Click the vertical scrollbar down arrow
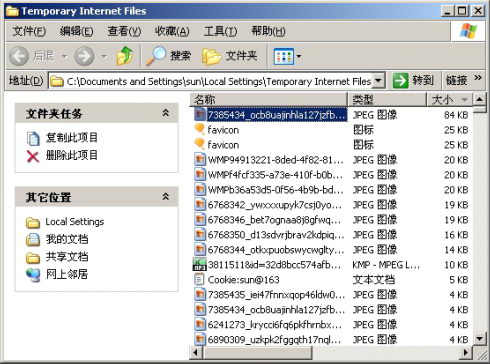The width and height of the screenshot is (490, 364). [x=479, y=339]
